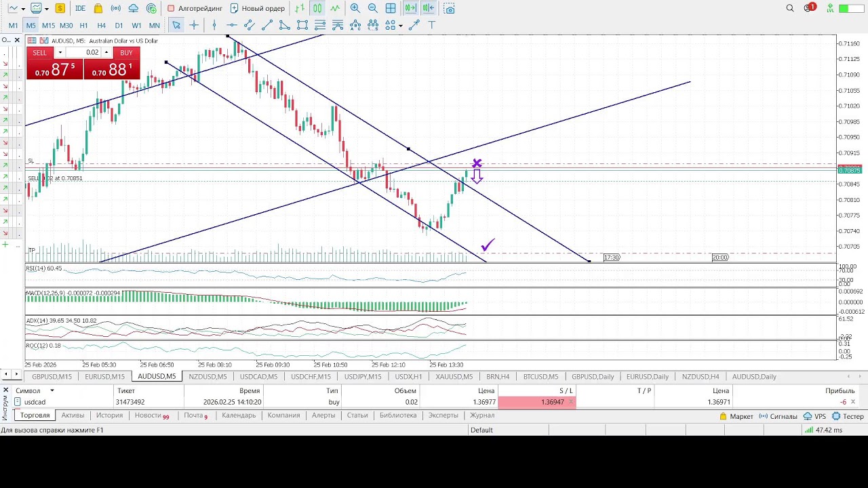Viewport: 868px width, 488px height.
Task: Open the Market shopping bag icon
Action: [x=98, y=8]
